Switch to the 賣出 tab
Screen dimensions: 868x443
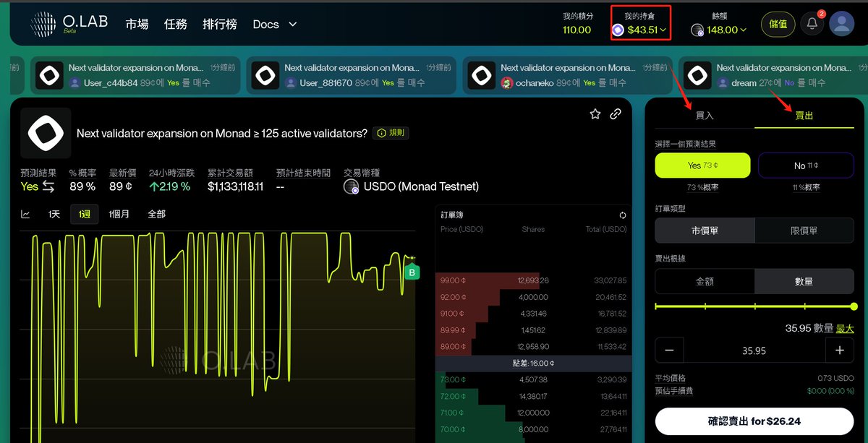click(804, 115)
